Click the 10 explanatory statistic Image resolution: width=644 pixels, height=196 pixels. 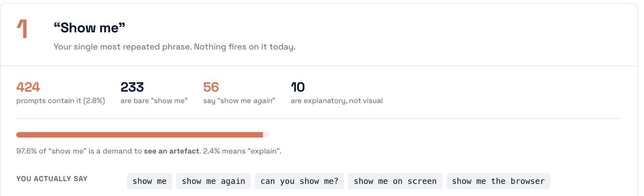298,87
